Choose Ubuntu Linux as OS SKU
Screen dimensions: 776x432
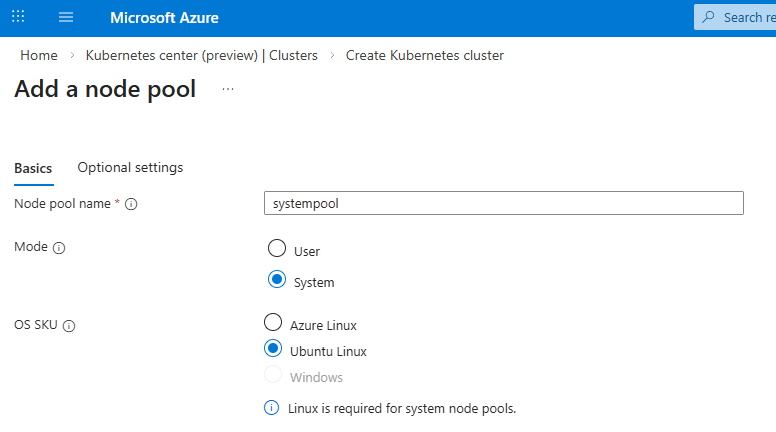[x=273, y=350]
